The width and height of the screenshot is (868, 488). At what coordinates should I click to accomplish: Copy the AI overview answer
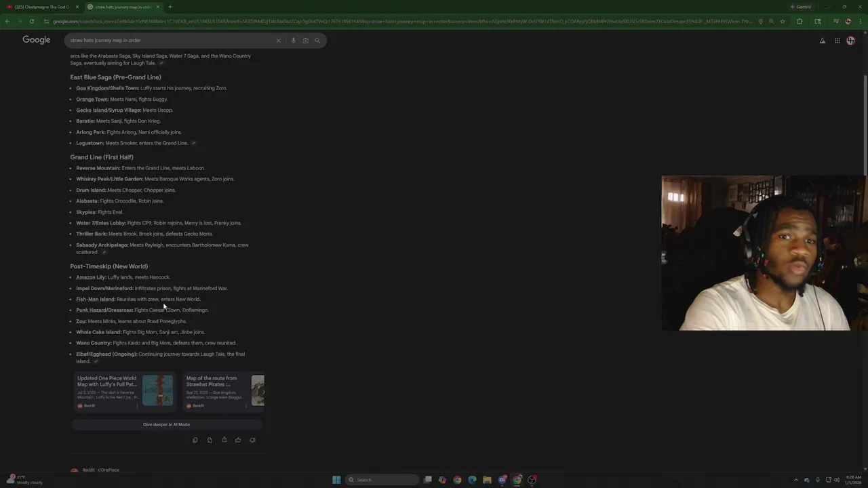click(195, 440)
